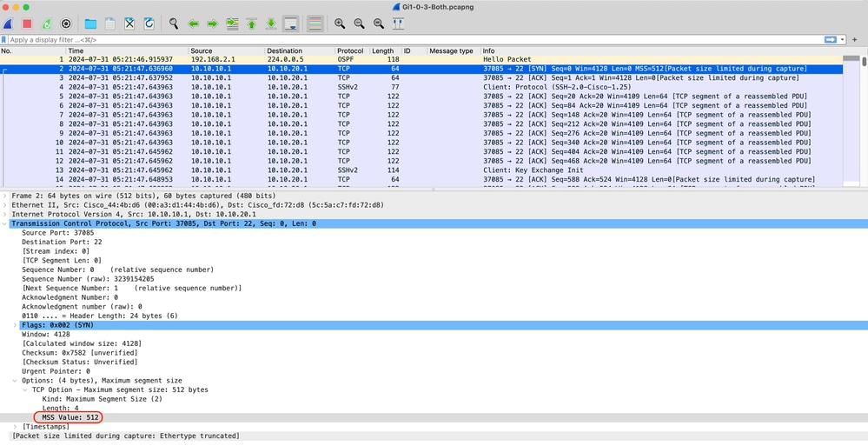Reload this capture file
Screen dimensions: 868x446
[149, 23]
